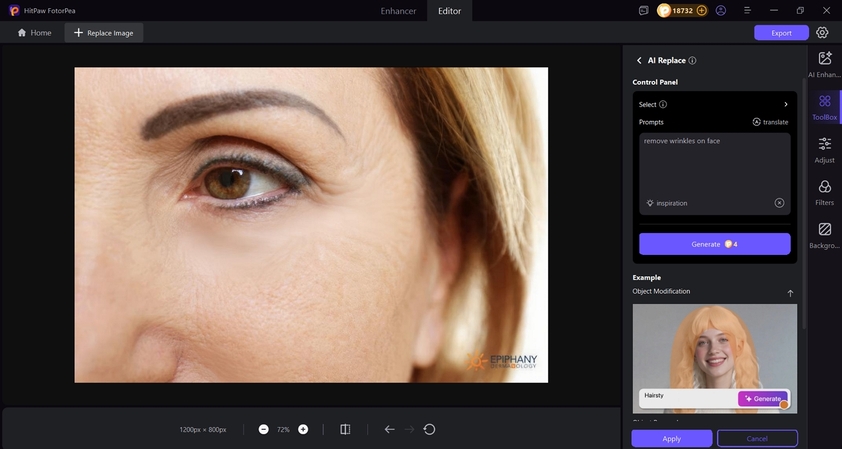Expand the Select section chevron
842x449 pixels.
coord(785,104)
